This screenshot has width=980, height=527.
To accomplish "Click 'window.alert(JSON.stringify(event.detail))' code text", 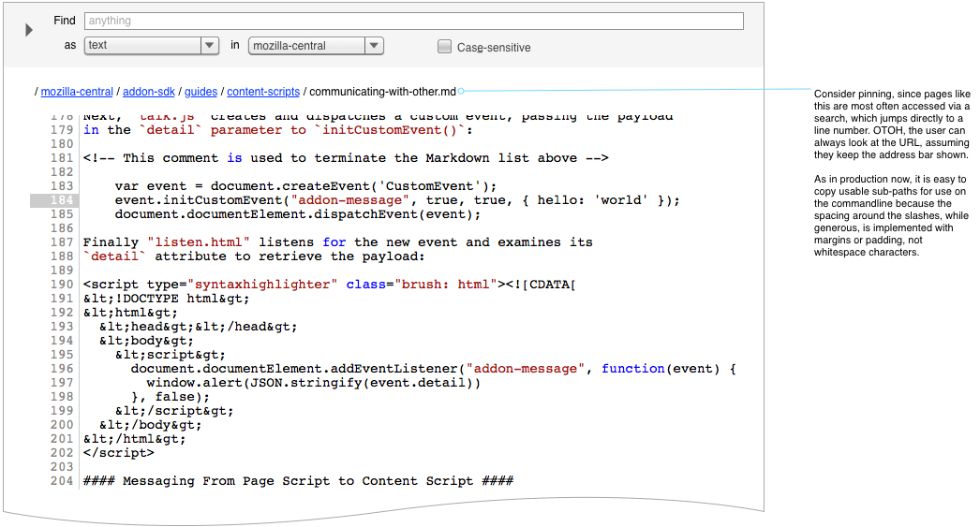I will click(x=314, y=383).
